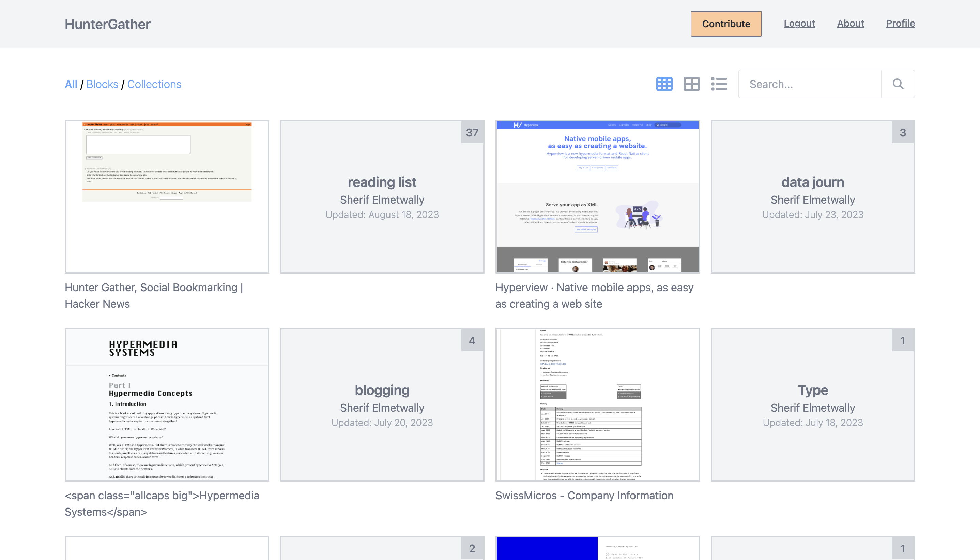The height and width of the screenshot is (560, 980).
Task: Open the Hypermedia Systems thumbnail
Action: click(167, 404)
